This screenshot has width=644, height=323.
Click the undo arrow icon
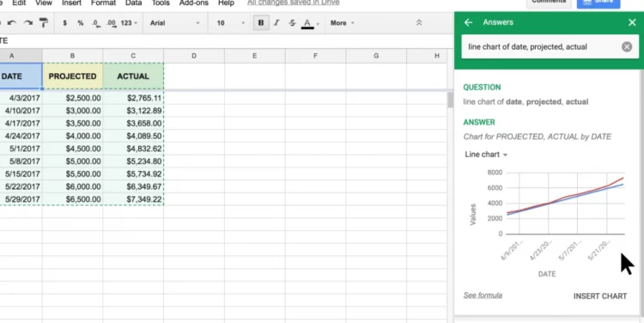point(12,23)
